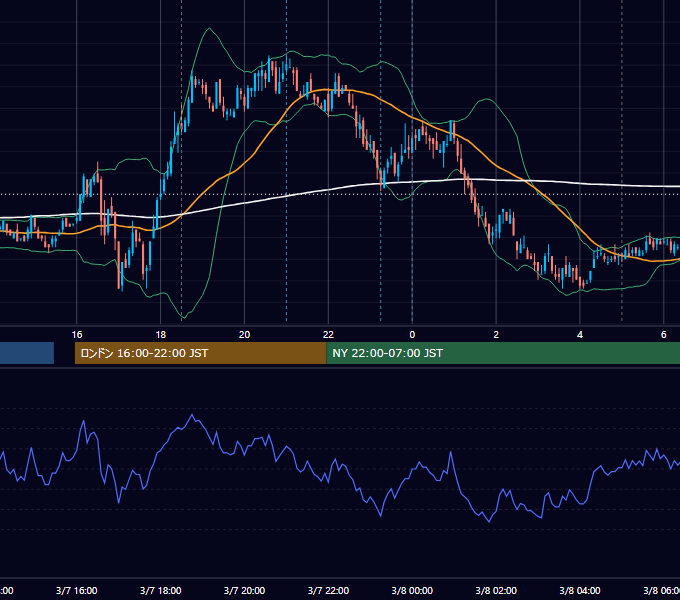This screenshot has height=600, width=680.
Task: Click the '3/7 22:00' label on the lower axis
Action: pyautogui.click(x=328, y=591)
